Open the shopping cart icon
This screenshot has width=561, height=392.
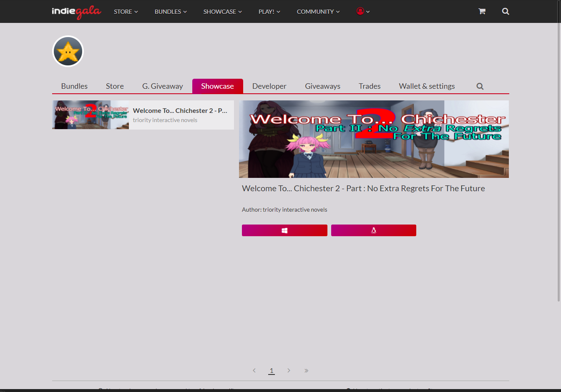[482, 11]
